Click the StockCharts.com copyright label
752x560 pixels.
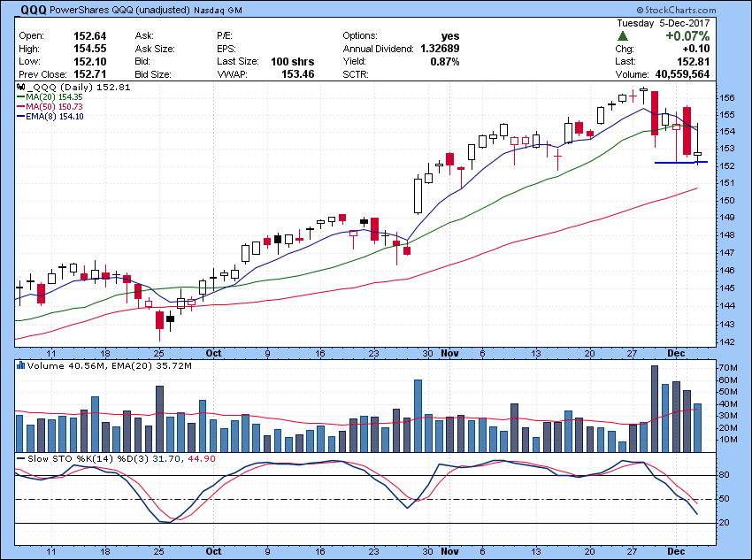(x=676, y=10)
